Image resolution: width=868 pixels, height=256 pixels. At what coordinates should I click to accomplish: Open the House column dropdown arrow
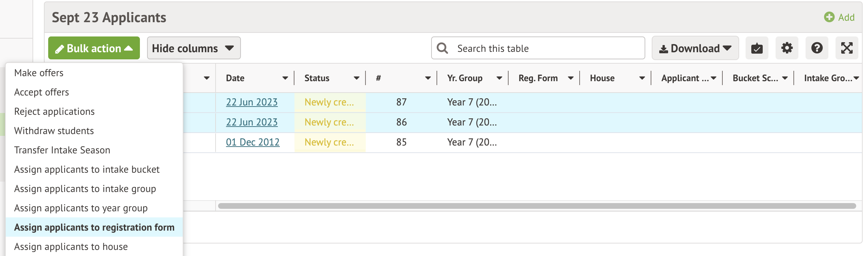click(642, 78)
